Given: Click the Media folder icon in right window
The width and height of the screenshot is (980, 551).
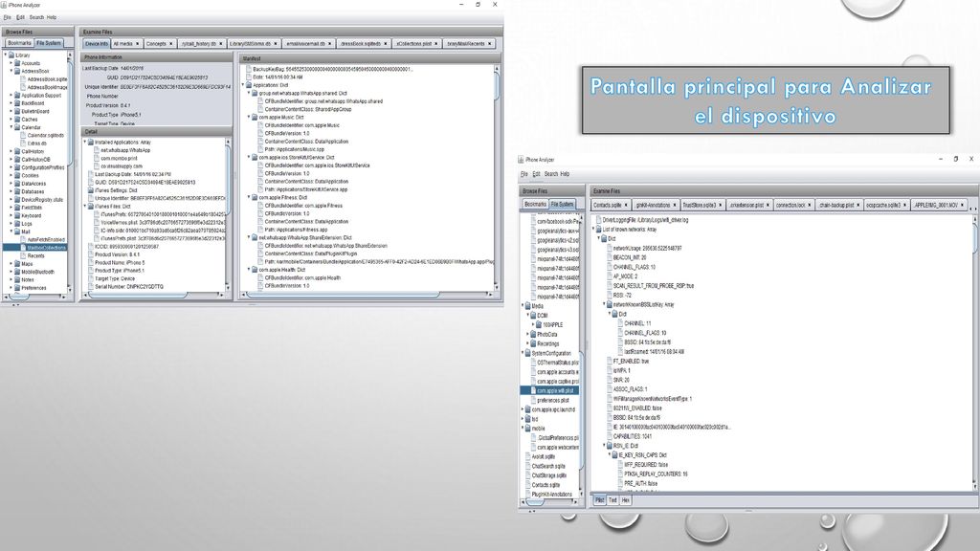Looking at the screenshot, I should 528,306.
